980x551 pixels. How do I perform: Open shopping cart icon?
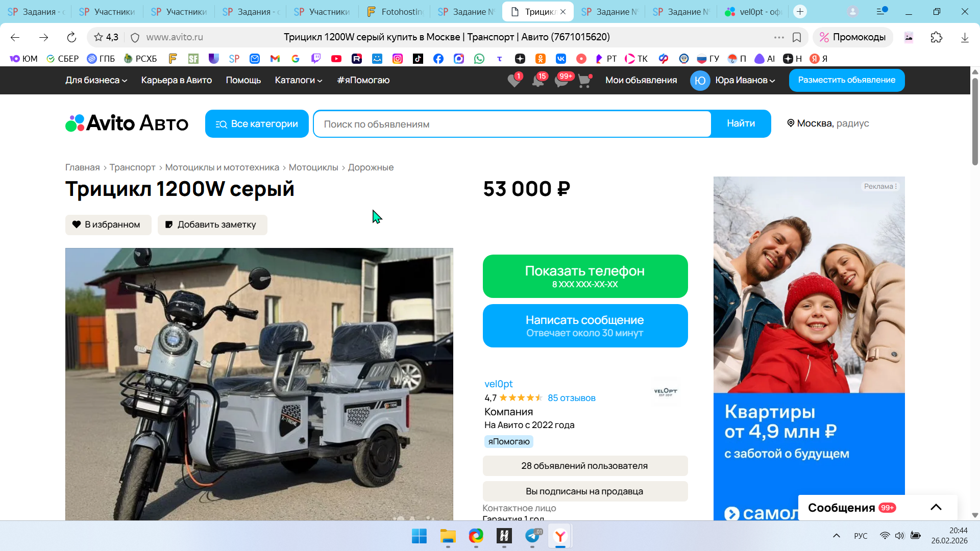pos(584,81)
